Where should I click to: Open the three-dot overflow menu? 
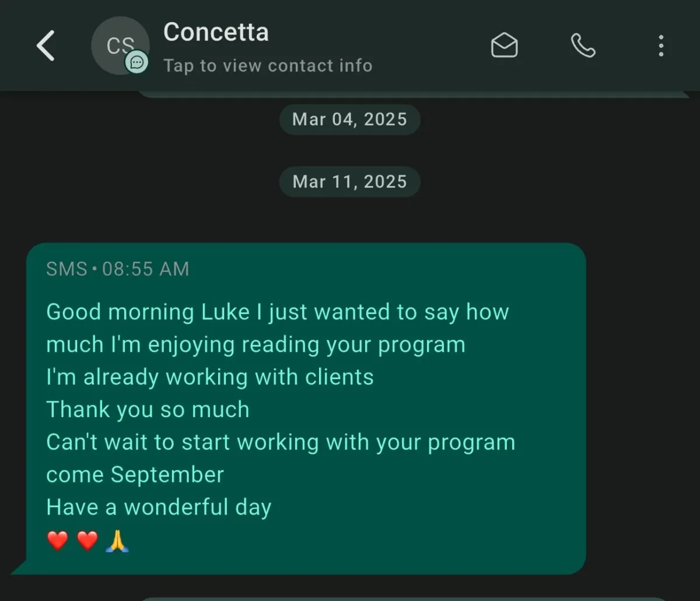point(660,46)
